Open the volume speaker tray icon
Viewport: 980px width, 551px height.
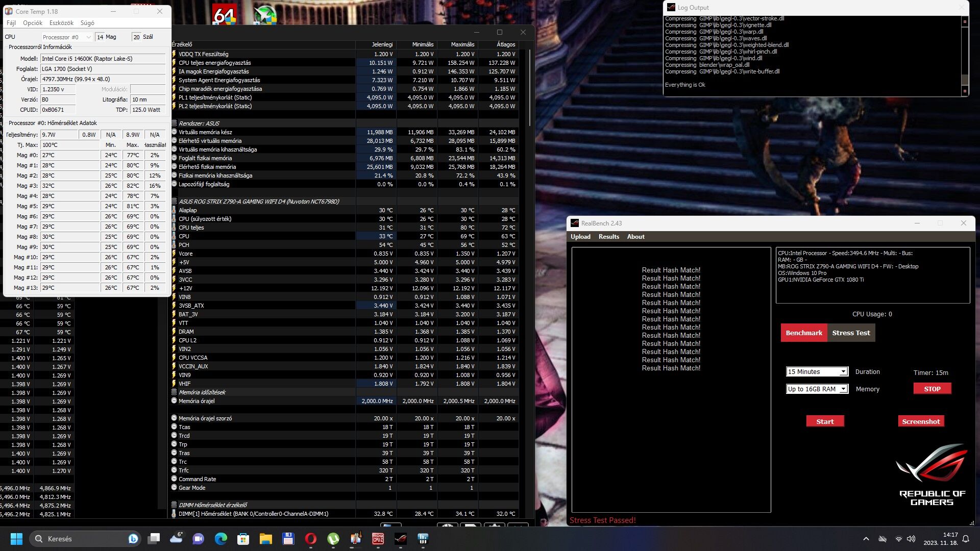pos(911,539)
